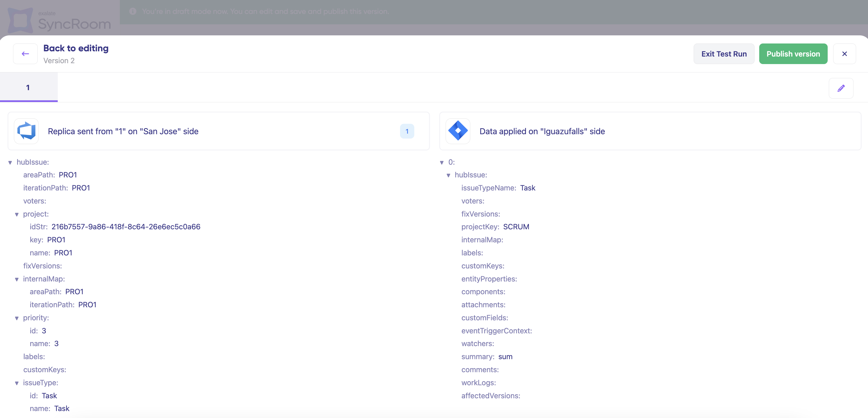
Task: Click Exit Test Run button
Action: (724, 54)
